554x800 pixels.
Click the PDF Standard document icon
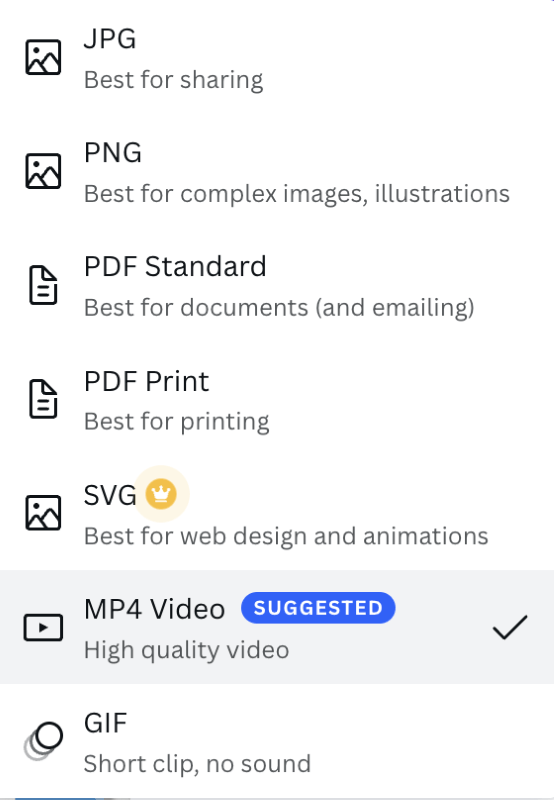pos(43,285)
